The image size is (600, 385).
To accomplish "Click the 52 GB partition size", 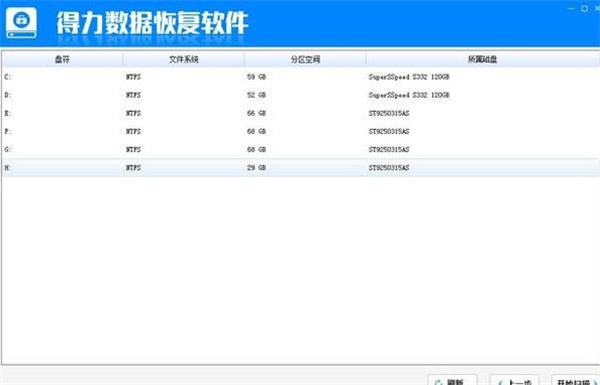I will coord(256,95).
